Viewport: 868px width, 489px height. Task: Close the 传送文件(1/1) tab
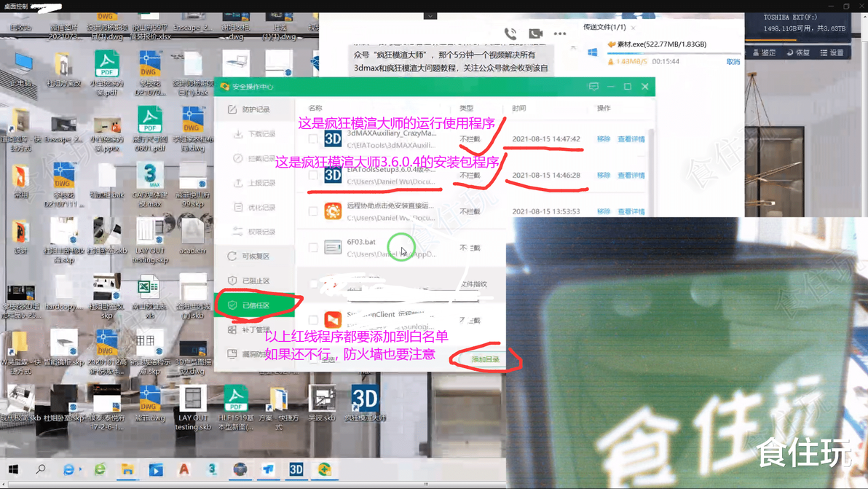pyautogui.click(x=633, y=27)
